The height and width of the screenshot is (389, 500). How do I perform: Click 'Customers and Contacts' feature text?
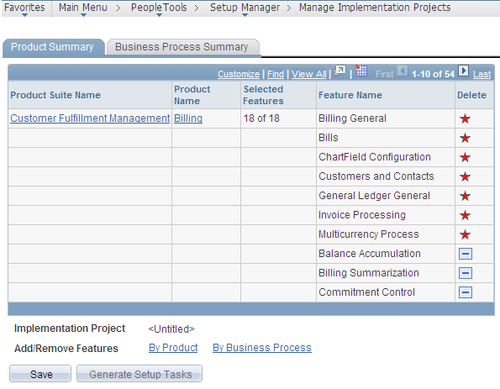pyautogui.click(x=376, y=176)
